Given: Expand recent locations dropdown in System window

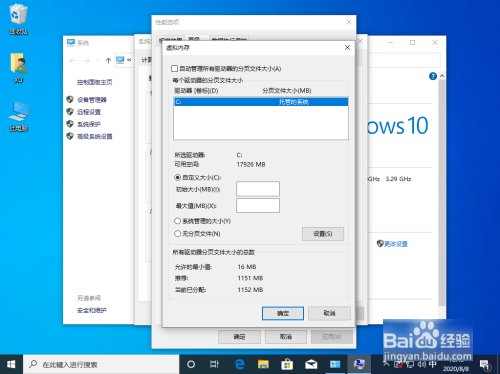Looking at the screenshot, I should (98, 60).
